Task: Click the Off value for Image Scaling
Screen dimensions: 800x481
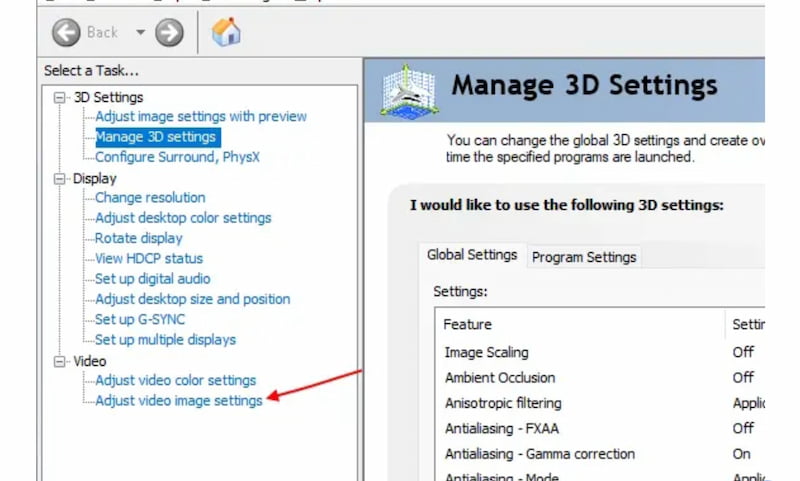Action: pos(743,352)
